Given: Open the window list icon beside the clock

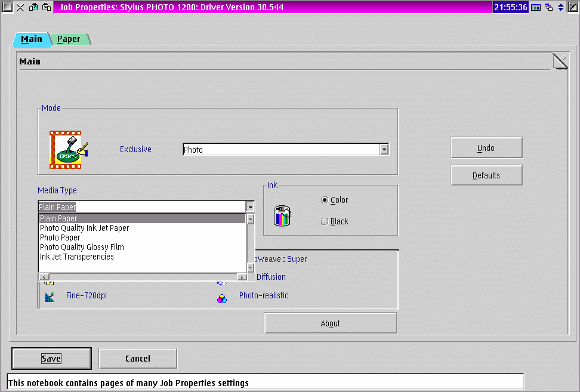Looking at the screenshot, I should (536, 7).
